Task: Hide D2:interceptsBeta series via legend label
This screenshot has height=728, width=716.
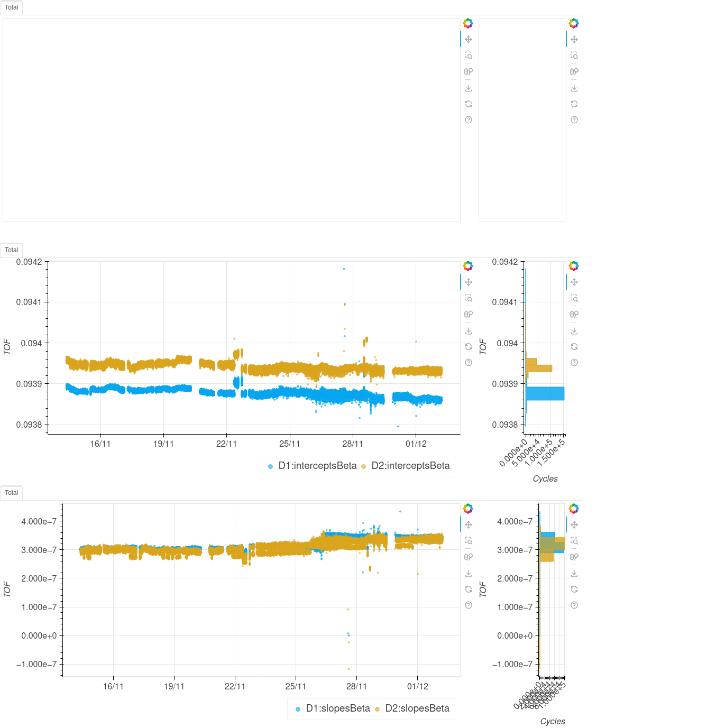Action: 410,466
